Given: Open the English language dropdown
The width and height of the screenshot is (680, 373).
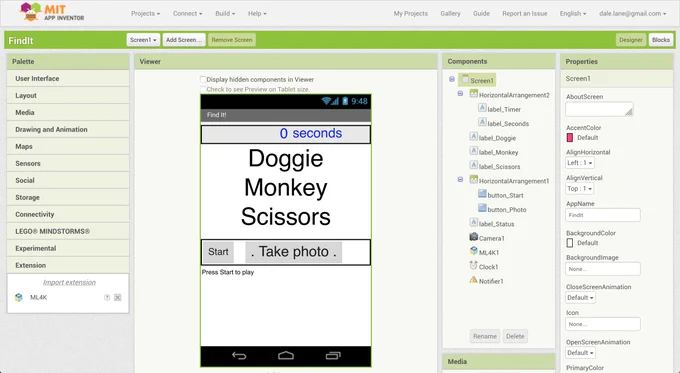Looking at the screenshot, I should click(x=572, y=13).
